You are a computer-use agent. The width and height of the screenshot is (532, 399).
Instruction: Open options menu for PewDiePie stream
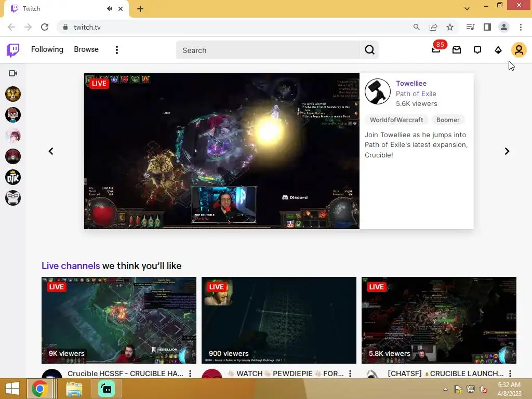pos(350,374)
